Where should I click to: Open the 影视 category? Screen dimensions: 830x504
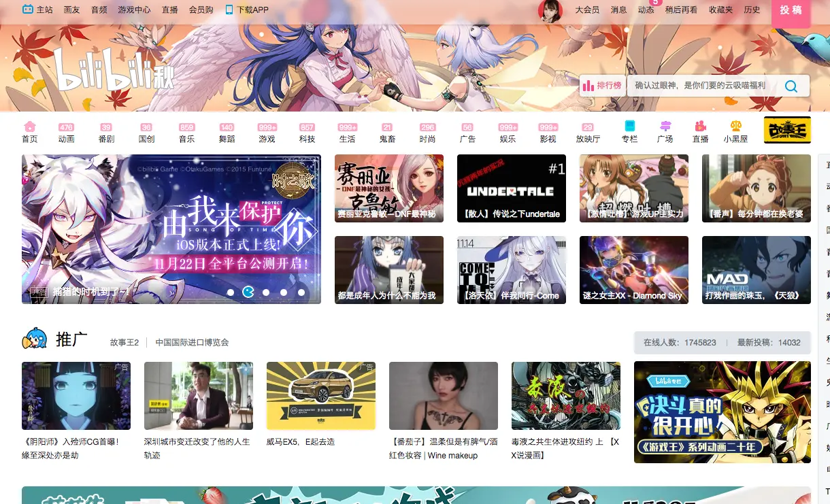click(548, 133)
